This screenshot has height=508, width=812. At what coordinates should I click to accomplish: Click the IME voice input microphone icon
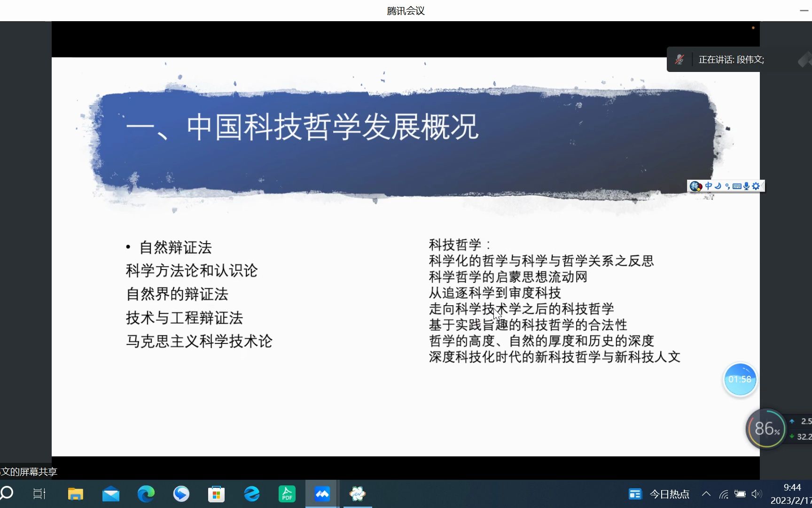(746, 186)
